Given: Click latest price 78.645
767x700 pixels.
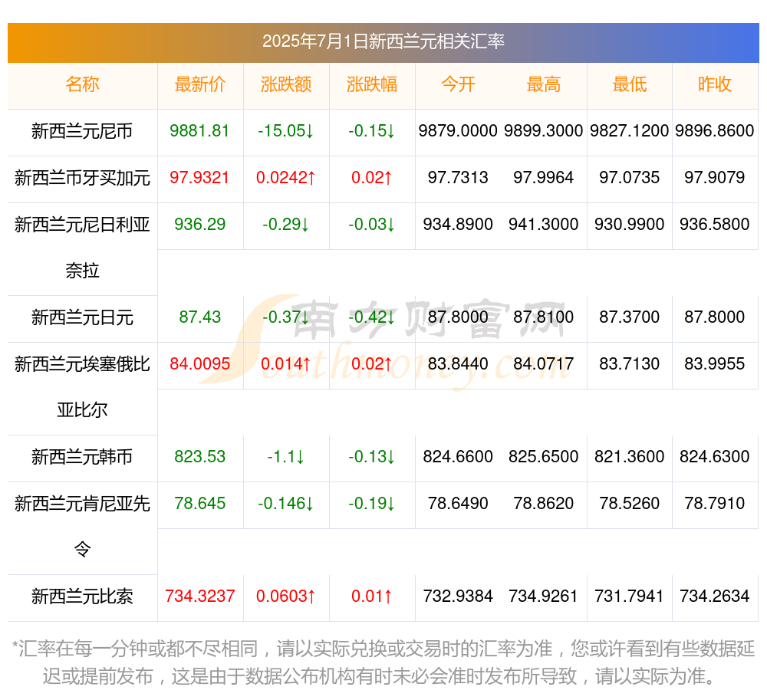Looking at the screenshot, I should pyautogui.click(x=199, y=504).
